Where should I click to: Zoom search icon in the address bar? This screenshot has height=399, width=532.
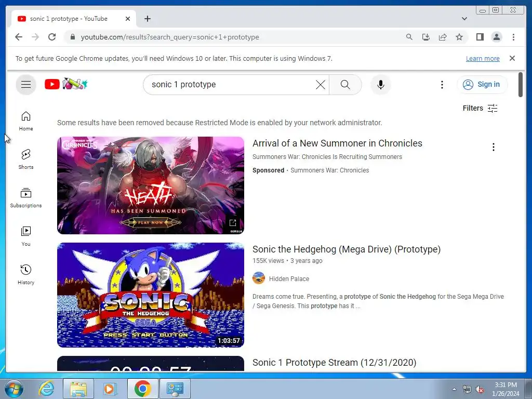(409, 37)
